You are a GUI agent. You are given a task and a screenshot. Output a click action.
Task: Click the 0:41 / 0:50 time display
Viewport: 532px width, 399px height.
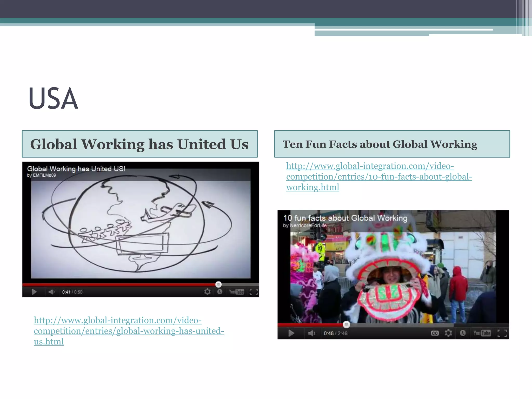click(72, 292)
